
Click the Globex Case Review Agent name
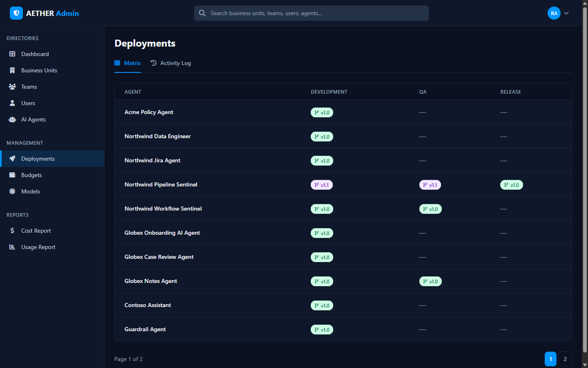(x=159, y=257)
